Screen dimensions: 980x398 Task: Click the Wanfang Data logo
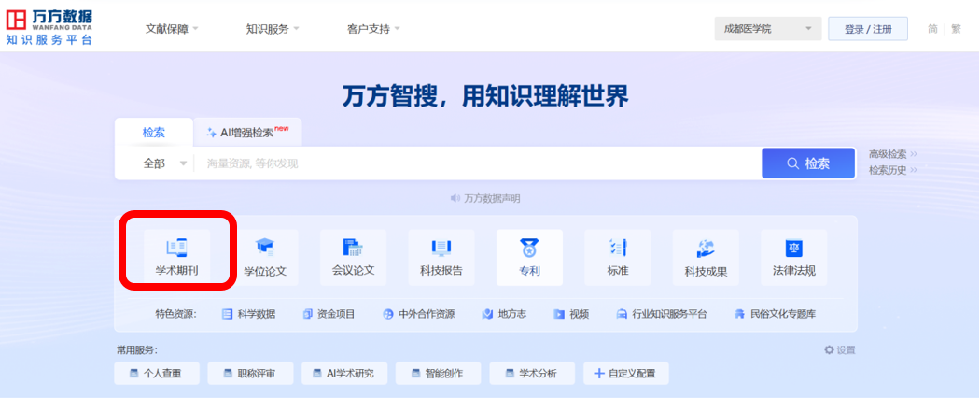point(49,27)
